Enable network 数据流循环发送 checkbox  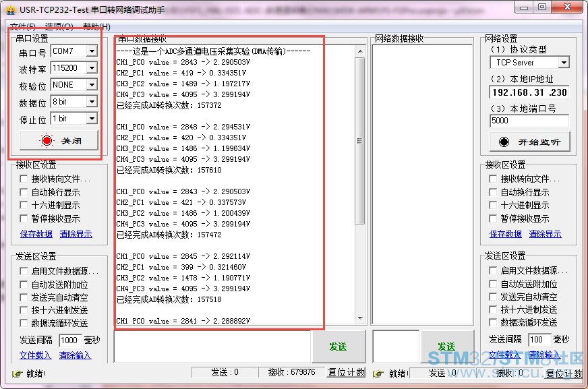(x=493, y=322)
